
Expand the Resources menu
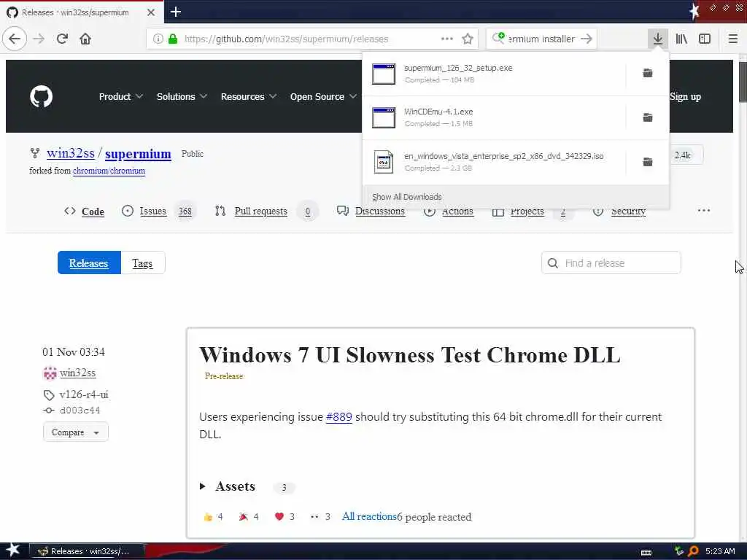click(x=248, y=97)
